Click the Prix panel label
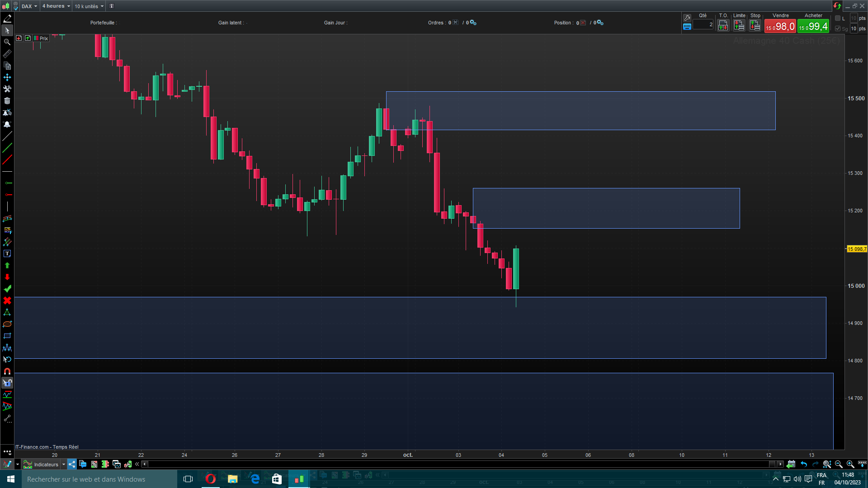868x488 pixels. click(43, 38)
